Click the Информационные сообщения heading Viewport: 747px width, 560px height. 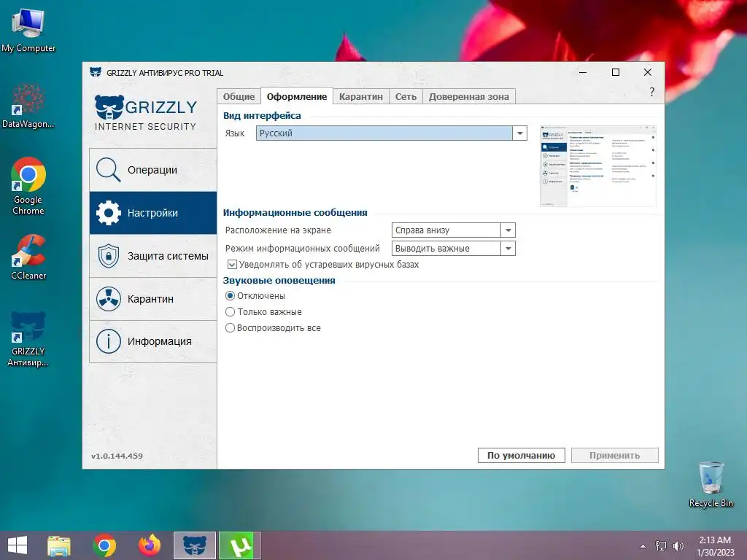pyautogui.click(x=295, y=212)
